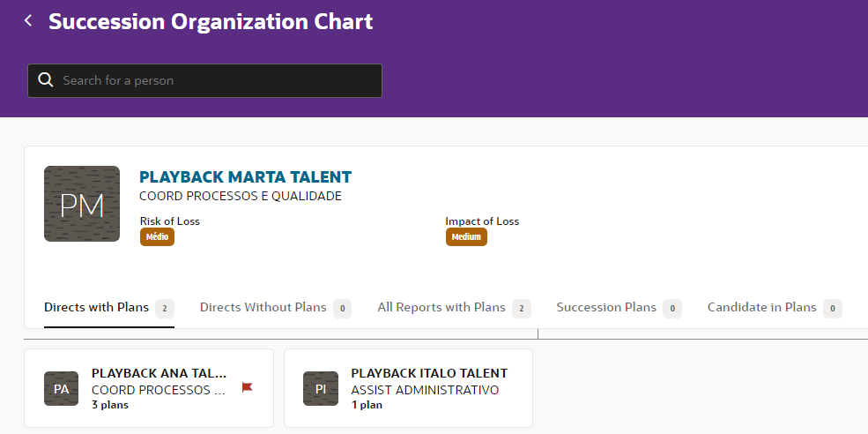
Task: Click the search magnifier icon
Action: click(x=46, y=80)
